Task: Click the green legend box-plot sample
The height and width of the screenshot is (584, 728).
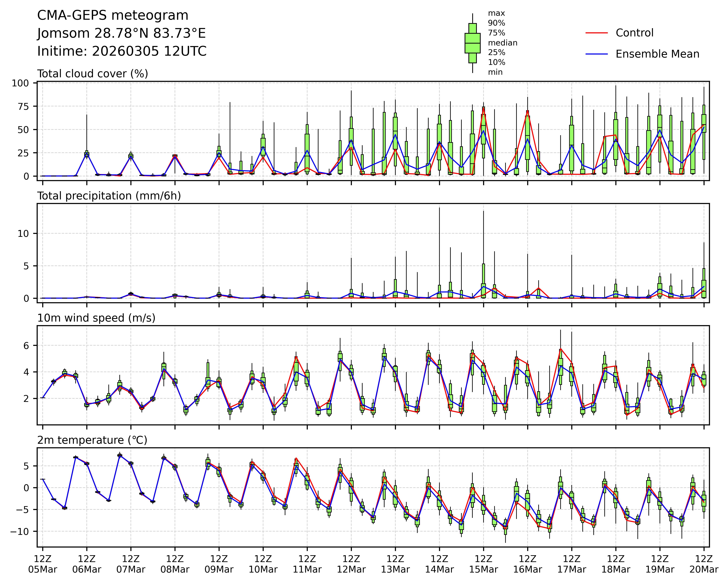Action: (472, 43)
